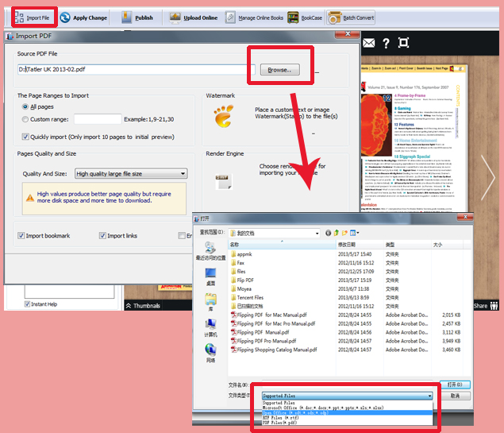Screen dimensions: 504x433
Task: Open Manage Online Books
Action: [254, 17]
